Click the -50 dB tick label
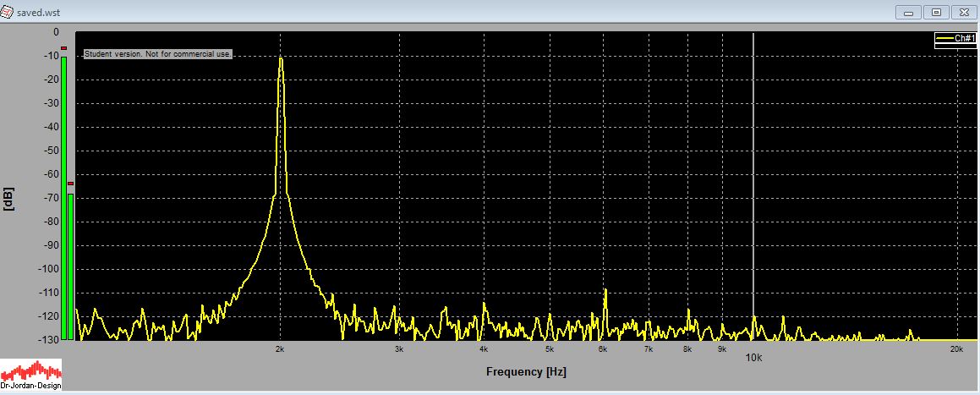Viewport: 980px width, 395px height. pyautogui.click(x=52, y=151)
